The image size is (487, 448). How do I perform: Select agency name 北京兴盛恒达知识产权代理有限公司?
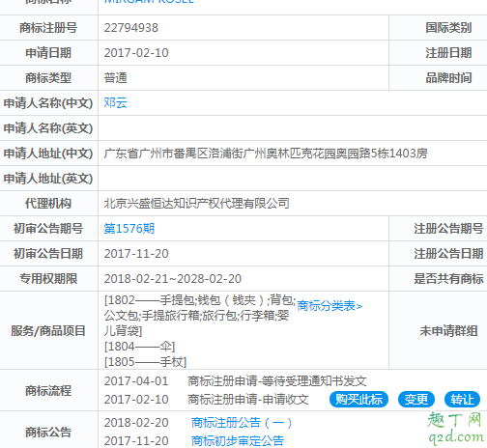(x=196, y=204)
